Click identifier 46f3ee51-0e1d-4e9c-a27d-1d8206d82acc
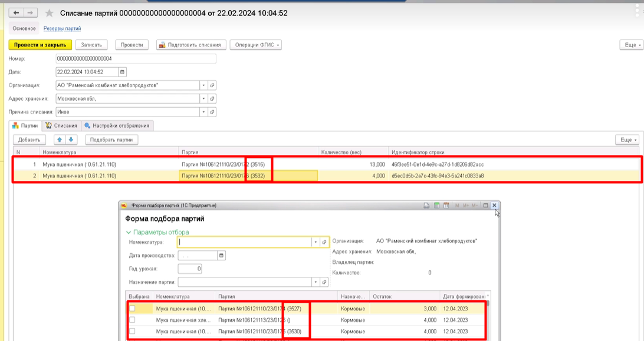644x341 pixels. point(438,164)
